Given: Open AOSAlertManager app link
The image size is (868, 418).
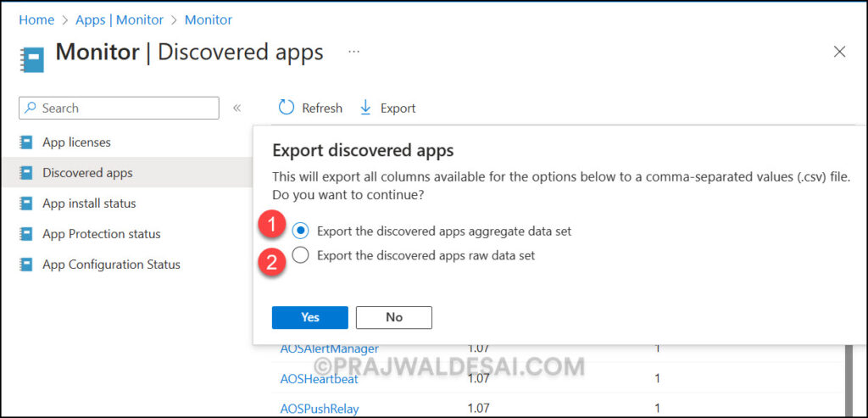Looking at the screenshot, I should tap(330, 348).
